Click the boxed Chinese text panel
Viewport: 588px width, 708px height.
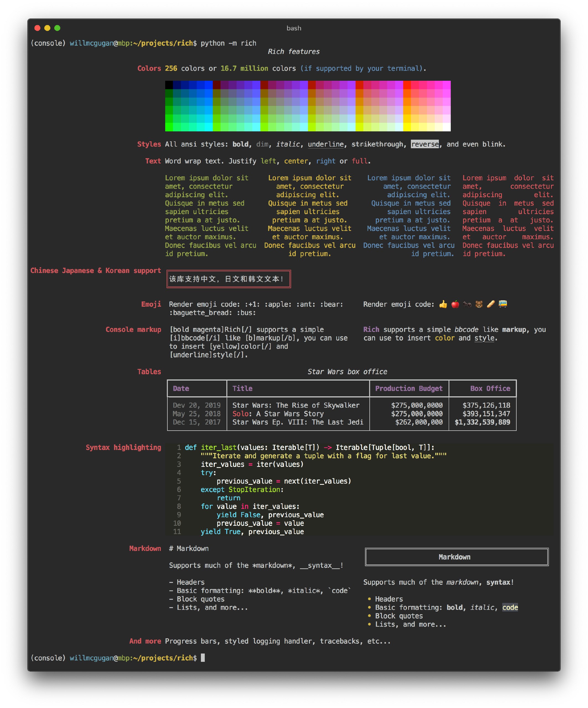pos(229,279)
